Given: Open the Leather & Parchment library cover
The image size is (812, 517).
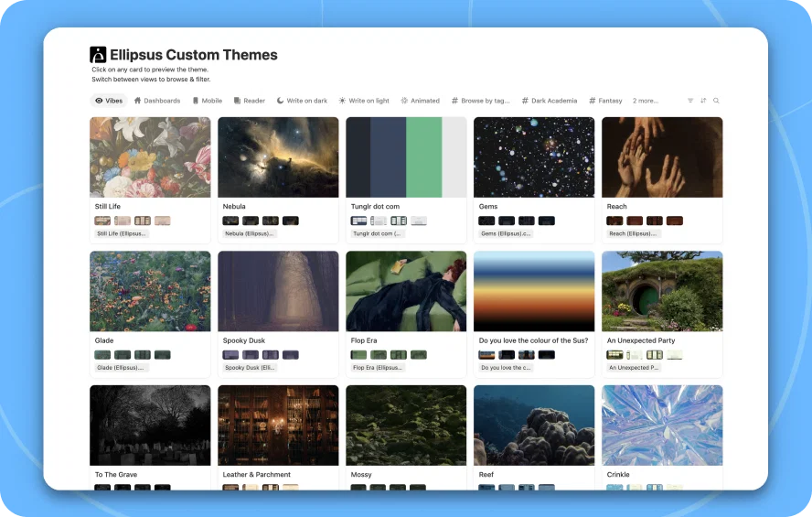Looking at the screenshot, I should pos(278,425).
